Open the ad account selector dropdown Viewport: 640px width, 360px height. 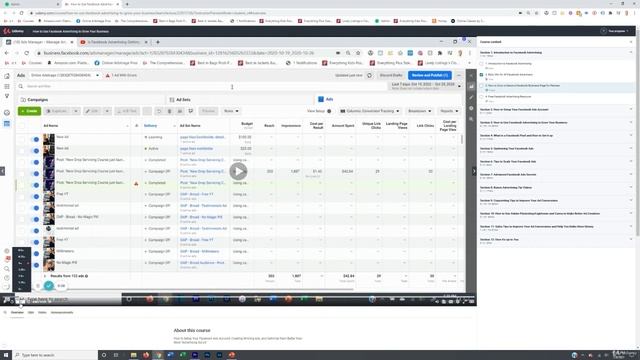(64, 75)
